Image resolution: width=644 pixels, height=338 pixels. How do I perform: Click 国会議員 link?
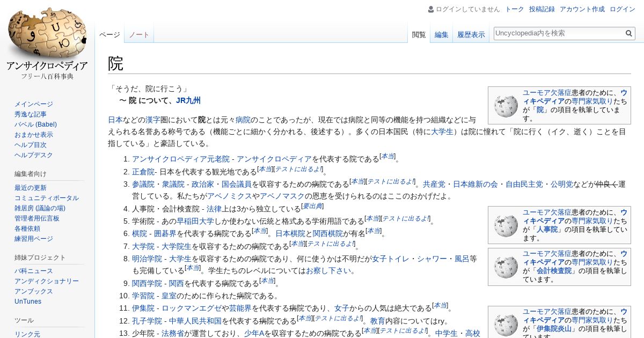click(x=237, y=184)
